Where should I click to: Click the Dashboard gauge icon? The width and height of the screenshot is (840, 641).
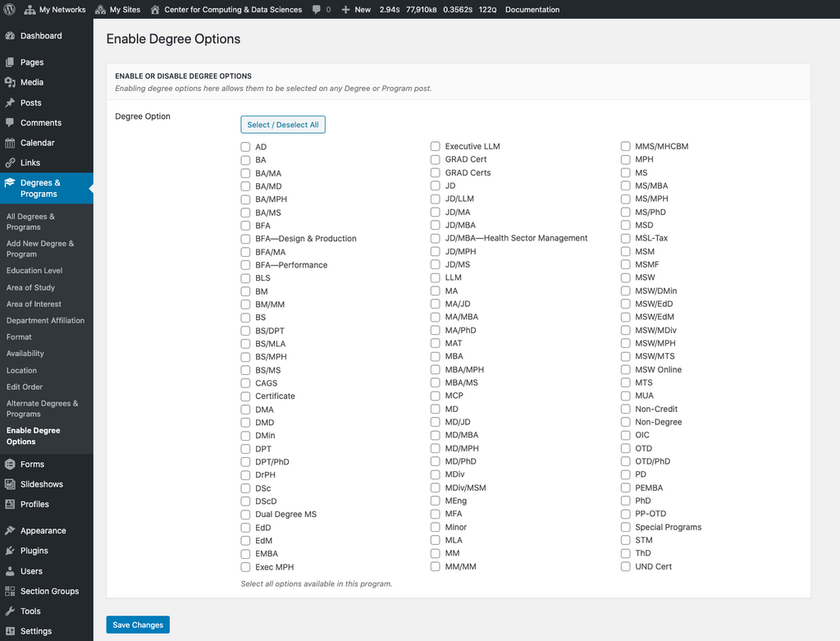tap(10, 35)
